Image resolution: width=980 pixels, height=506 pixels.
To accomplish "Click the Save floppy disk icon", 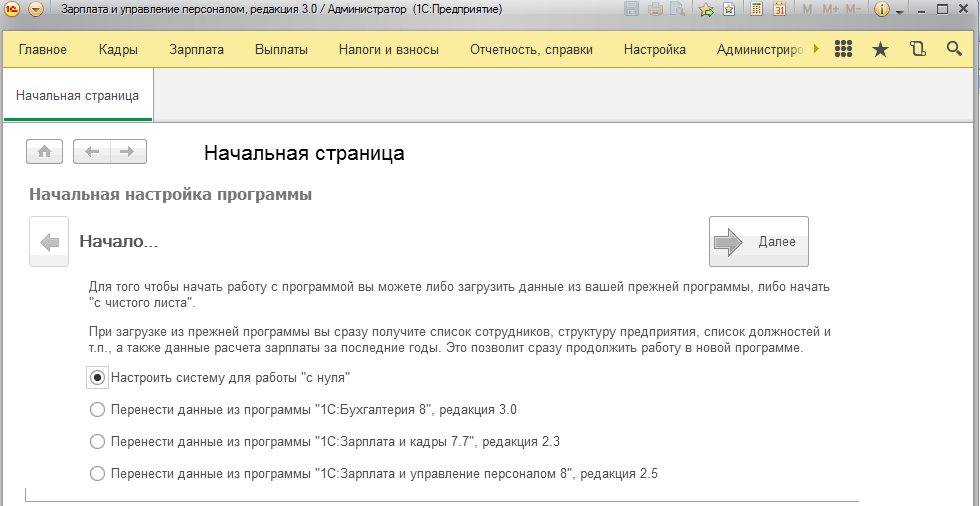I will tap(631, 9).
